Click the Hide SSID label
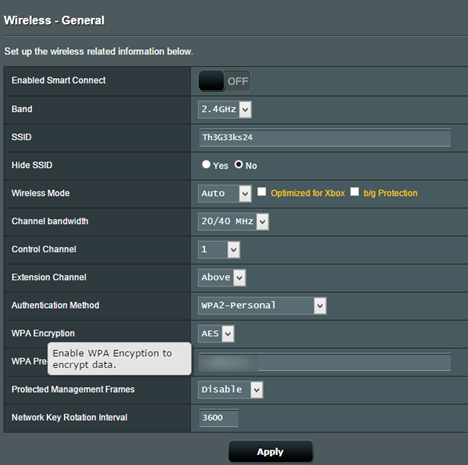This screenshot has height=465, width=468. pos(32,165)
